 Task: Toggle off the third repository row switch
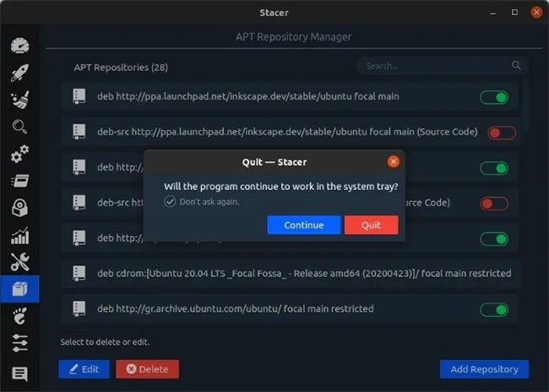click(494, 168)
